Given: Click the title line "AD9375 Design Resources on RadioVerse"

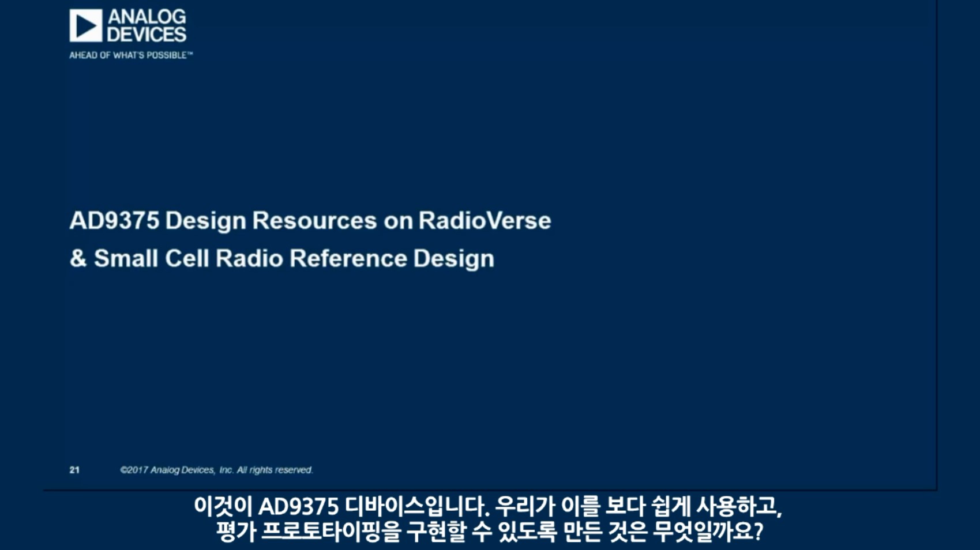Looking at the screenshot, I should pos(310,220).
